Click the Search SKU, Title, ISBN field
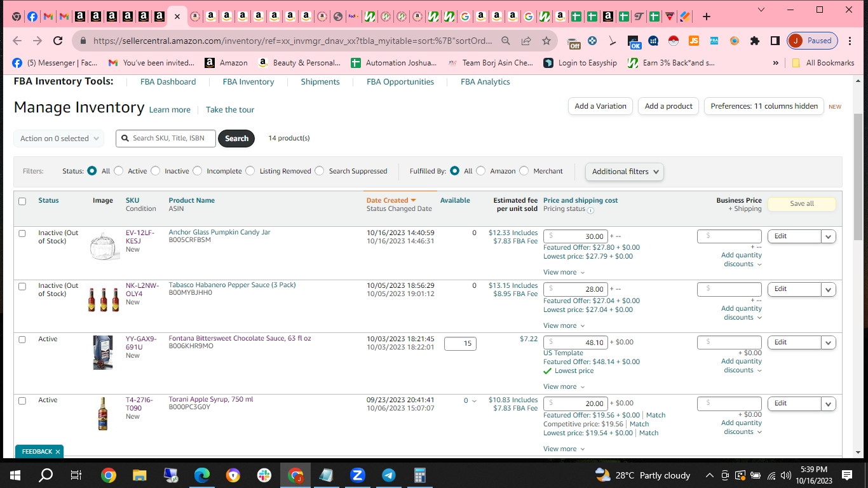This screenshot has height=488, width=868. tap(166, 138)
